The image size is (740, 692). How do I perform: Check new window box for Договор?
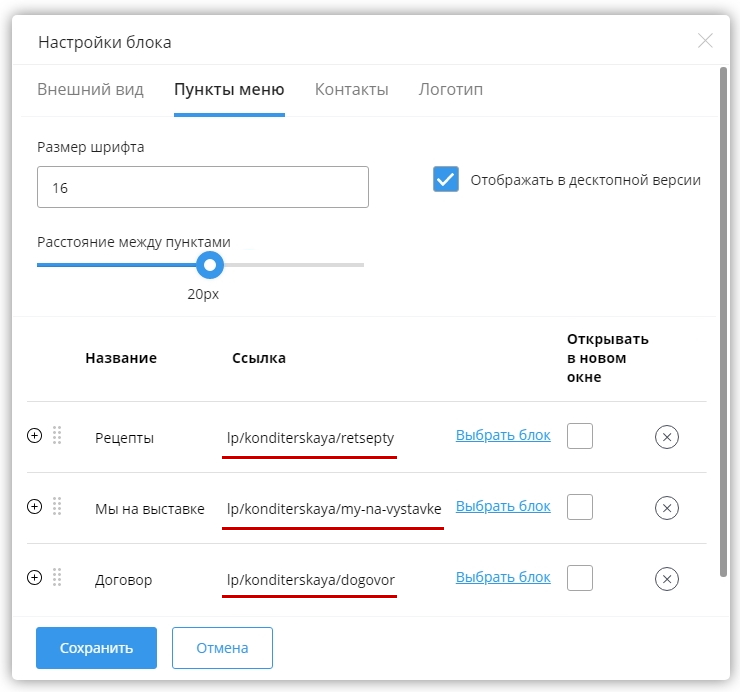click(580, 578)
